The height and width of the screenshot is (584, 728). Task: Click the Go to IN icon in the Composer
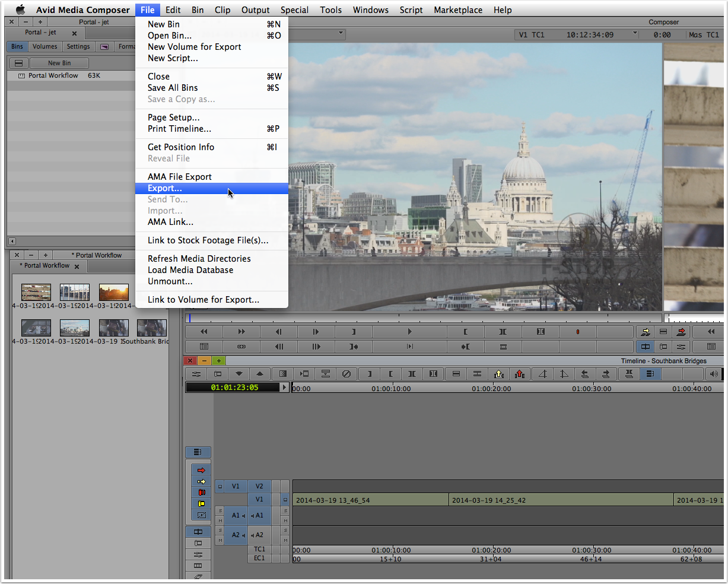(x=354, y=347)
